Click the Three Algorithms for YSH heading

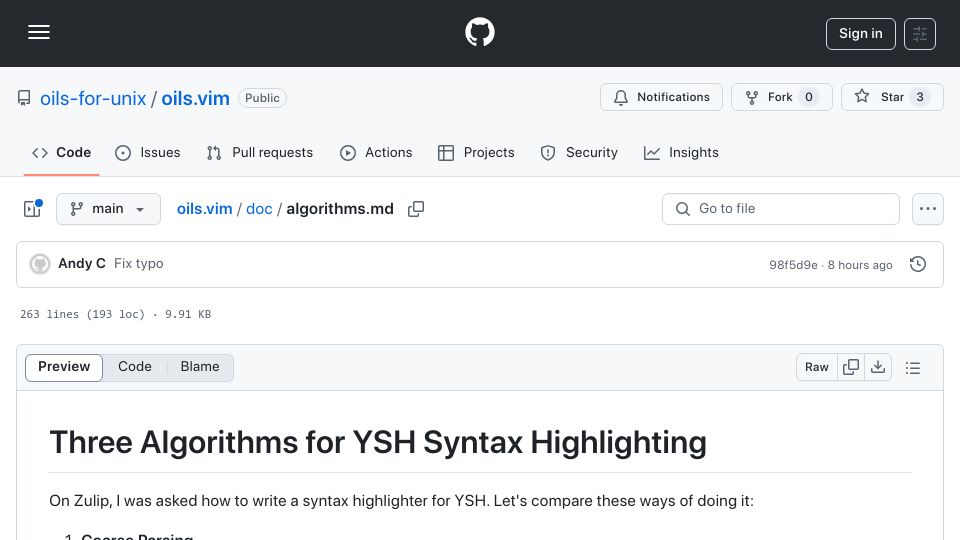[x=378, y=442]
